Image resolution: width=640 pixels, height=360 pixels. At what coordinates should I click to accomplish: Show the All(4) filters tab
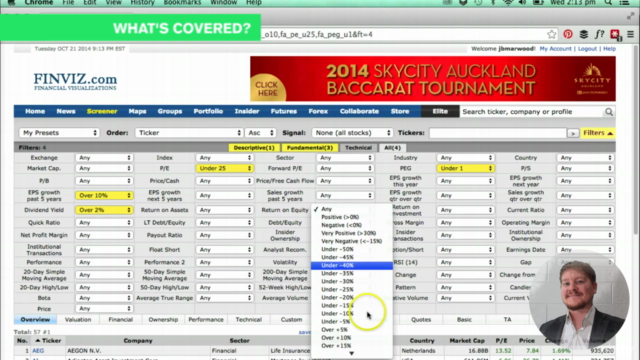392,148
